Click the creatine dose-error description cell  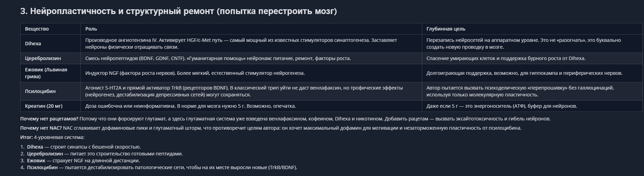(190, 106)
